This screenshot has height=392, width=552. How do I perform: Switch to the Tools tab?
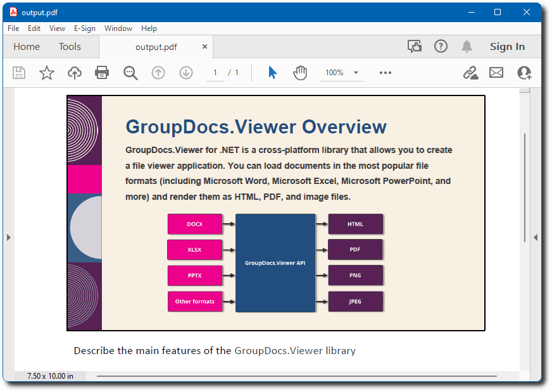[69, 46]
